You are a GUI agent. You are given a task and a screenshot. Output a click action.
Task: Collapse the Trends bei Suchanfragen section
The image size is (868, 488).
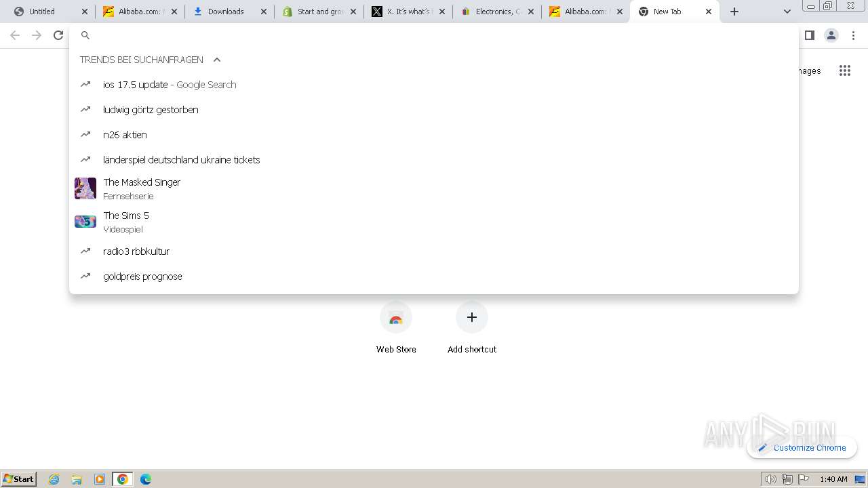[217, 60]
